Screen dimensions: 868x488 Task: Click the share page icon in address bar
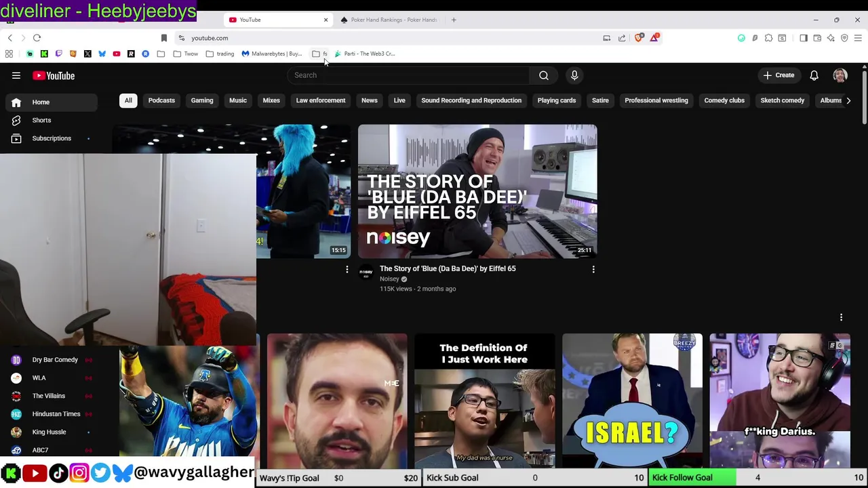(622, 38)
